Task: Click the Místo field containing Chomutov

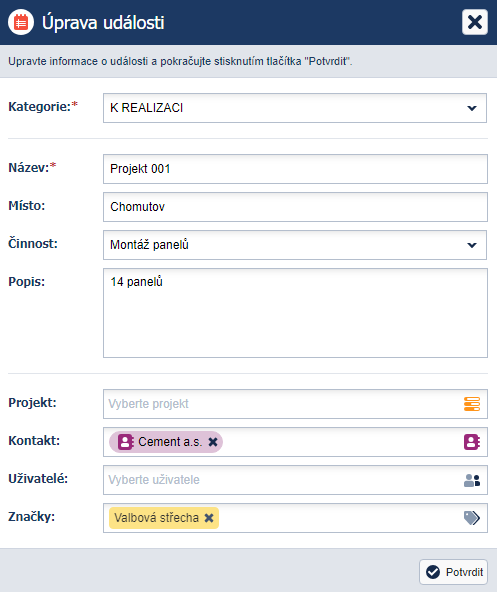Action: (x=295, y=207)
